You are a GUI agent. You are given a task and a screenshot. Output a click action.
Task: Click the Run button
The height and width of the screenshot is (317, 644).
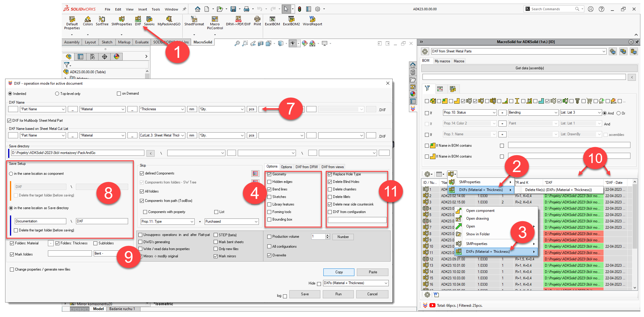coord(338,294)
